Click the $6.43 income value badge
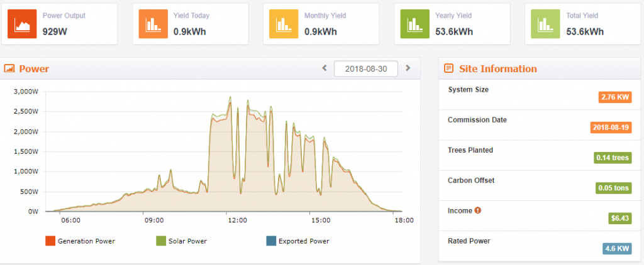The image size is (644, 265). click(x=619, y=219)
